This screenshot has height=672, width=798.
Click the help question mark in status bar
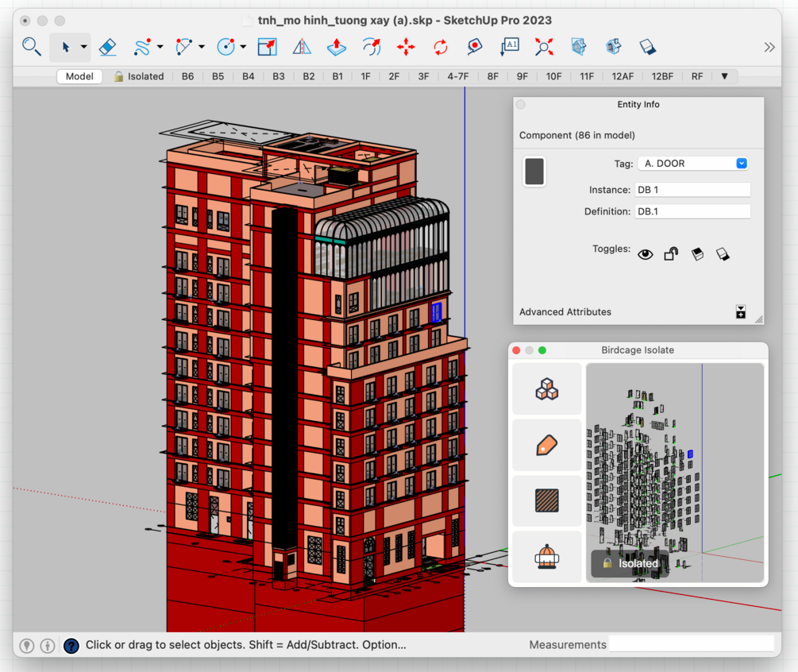[x=71, y=646]
